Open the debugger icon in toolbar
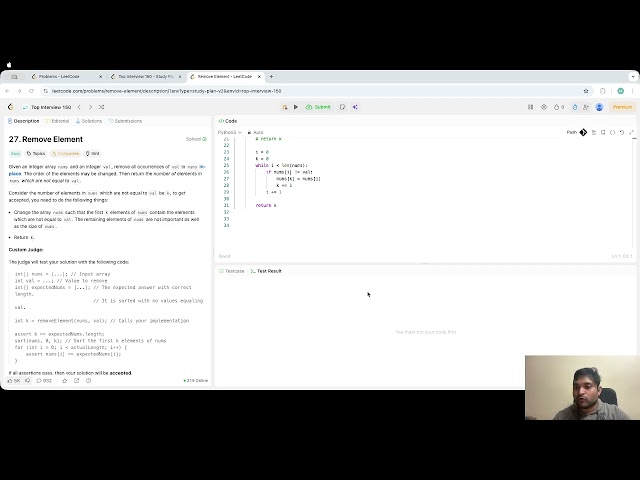The width and height of the screenshot is (640, 480). (285, 107)
